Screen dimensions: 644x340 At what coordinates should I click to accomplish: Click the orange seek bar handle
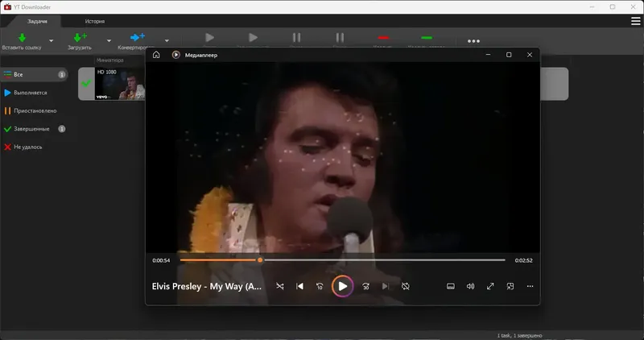(260, 259)
